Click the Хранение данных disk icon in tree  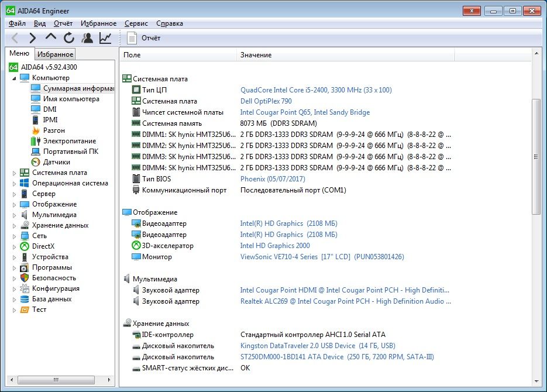click(25, 225)
